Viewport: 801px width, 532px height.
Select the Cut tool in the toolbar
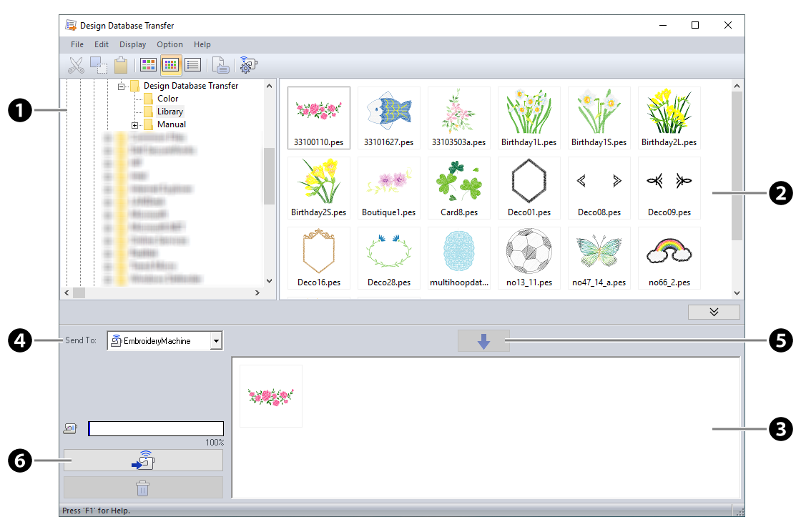tap(77, 65)
